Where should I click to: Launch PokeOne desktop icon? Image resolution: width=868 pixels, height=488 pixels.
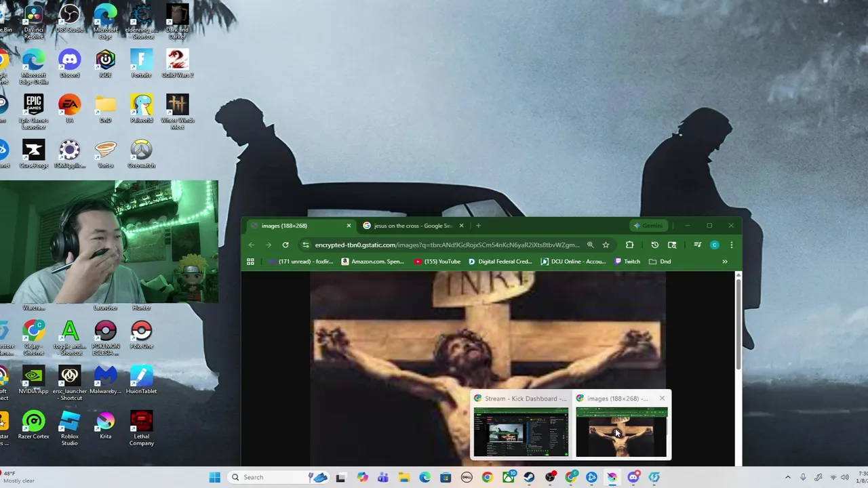click(x=141, y=335)
